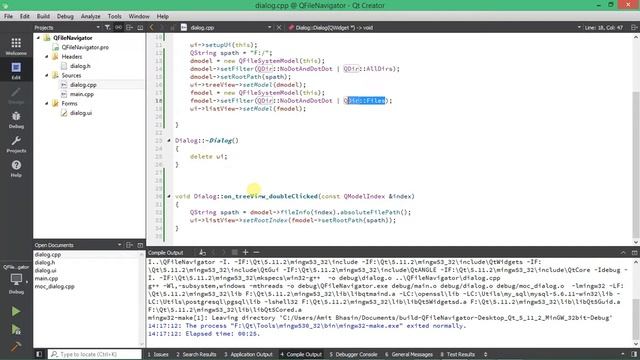Toggle the left sidebar visibility
The width and height of the screenshot is (640, 360).
point(39,354)
